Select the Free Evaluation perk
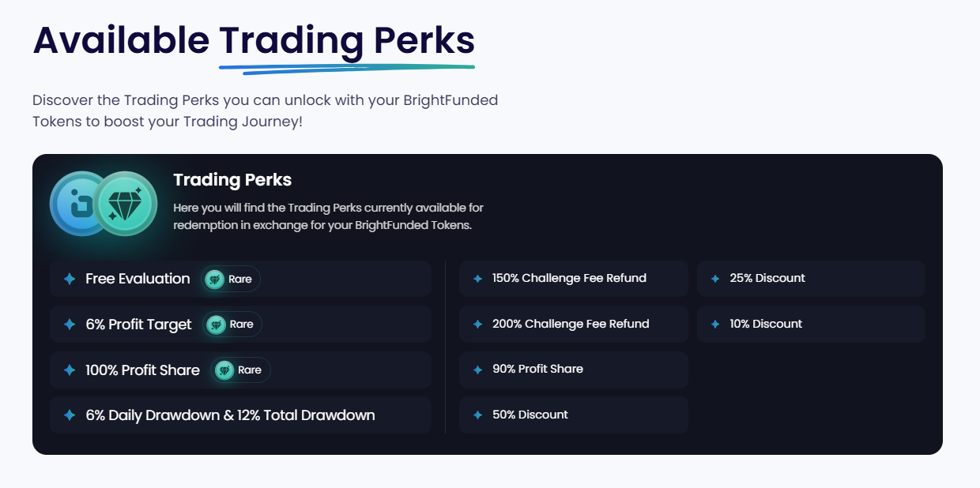The height and width of the screenshot is (488, 980). pos(138,279)
